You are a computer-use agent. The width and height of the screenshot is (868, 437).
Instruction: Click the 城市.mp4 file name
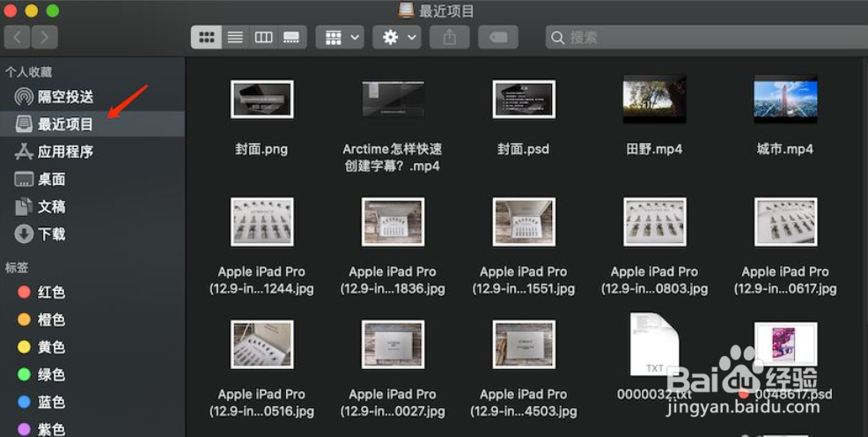coord(785,149)
